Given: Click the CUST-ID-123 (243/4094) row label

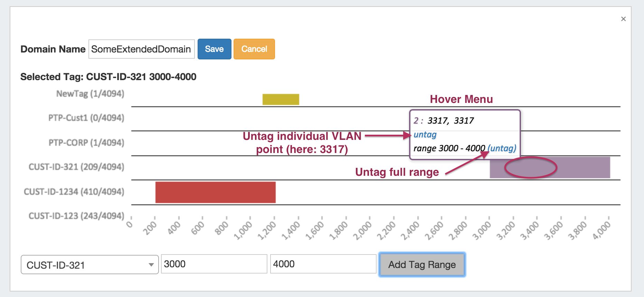Looking at the screenshot, I should [76, 216].
